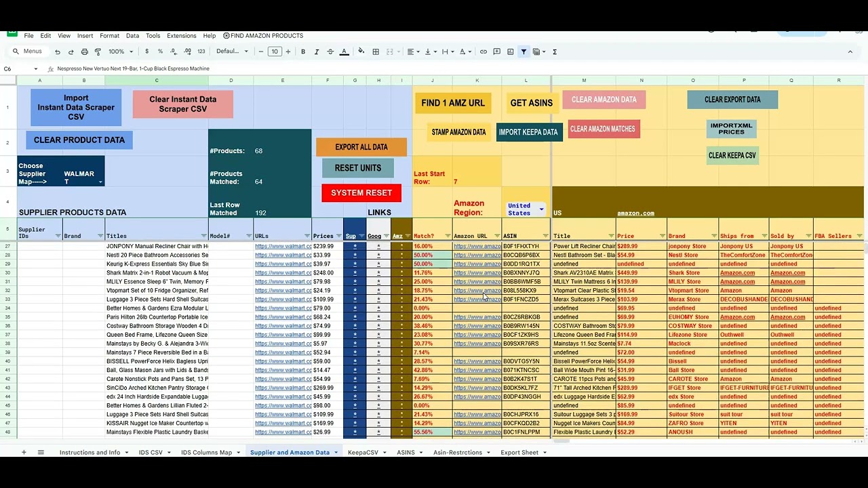Decrease font size minus button
Viewport: 868px width, 488px height.
[261, 52]
